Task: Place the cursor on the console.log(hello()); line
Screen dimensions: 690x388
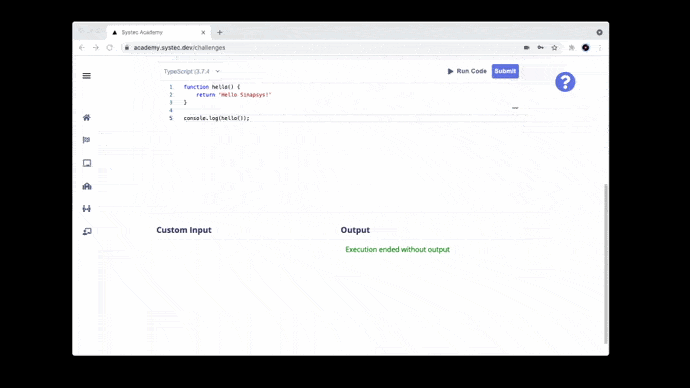Action: 217,118
